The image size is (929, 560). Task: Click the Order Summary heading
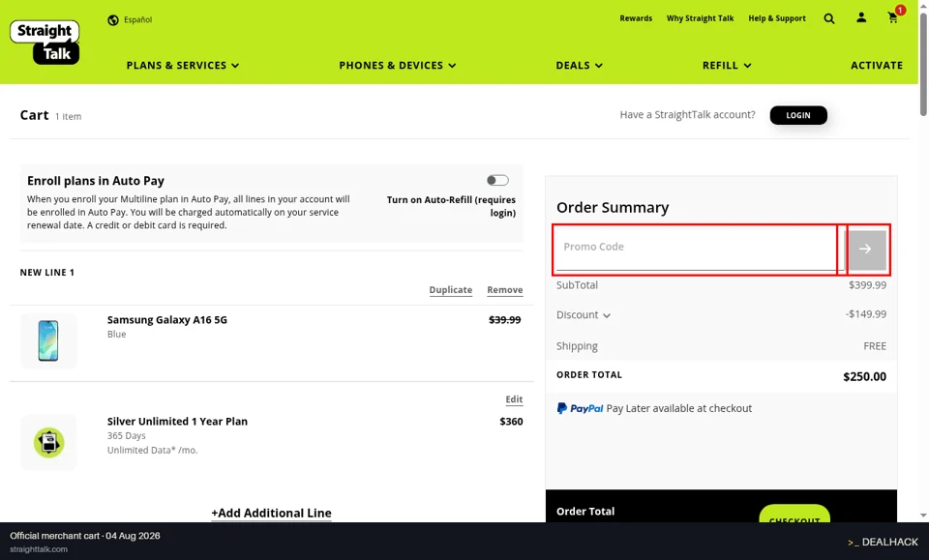tap(613, 208)
